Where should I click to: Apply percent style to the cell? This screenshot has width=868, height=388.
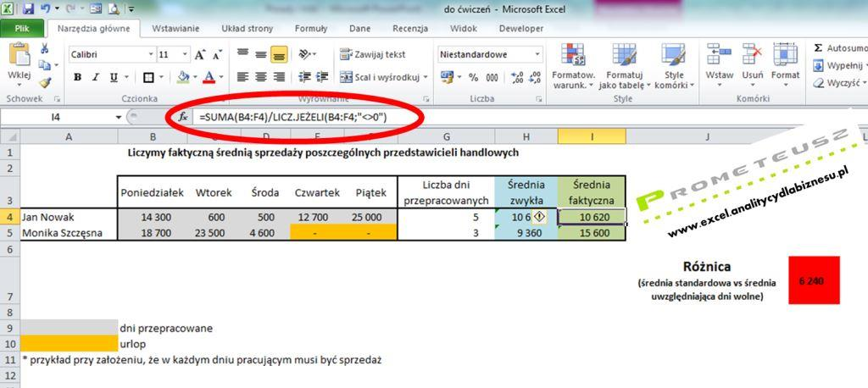click(x=473, y=77)
